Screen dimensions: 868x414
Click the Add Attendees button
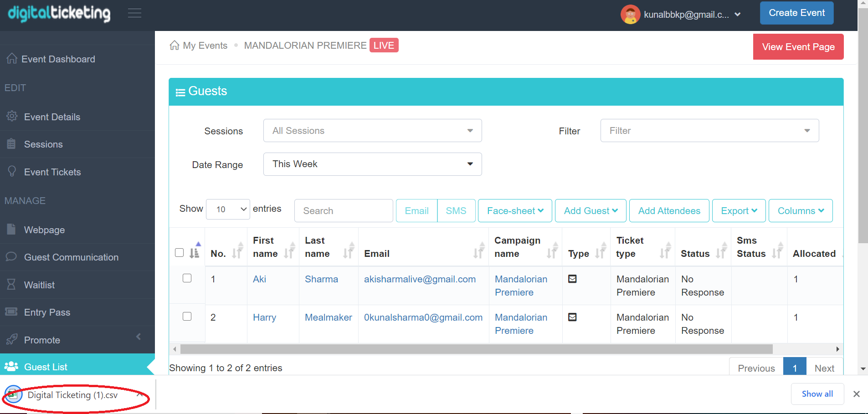coord(669,210)
